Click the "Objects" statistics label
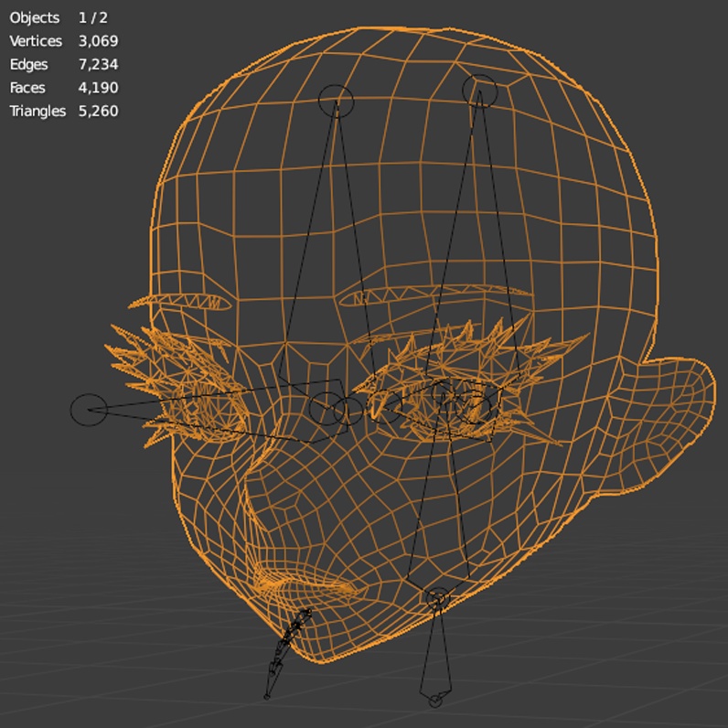This screenshot has width=728, height=728. point(35,18)
